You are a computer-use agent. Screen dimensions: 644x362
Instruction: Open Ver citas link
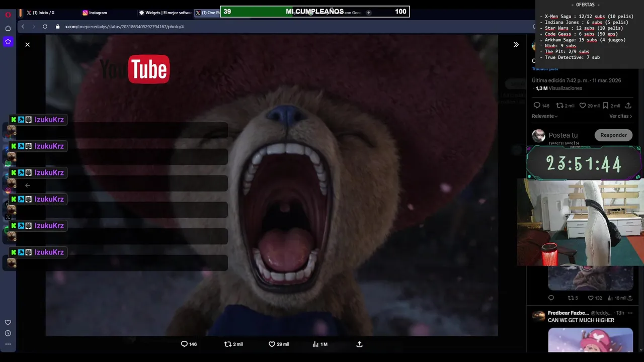[x=621, y=116]
